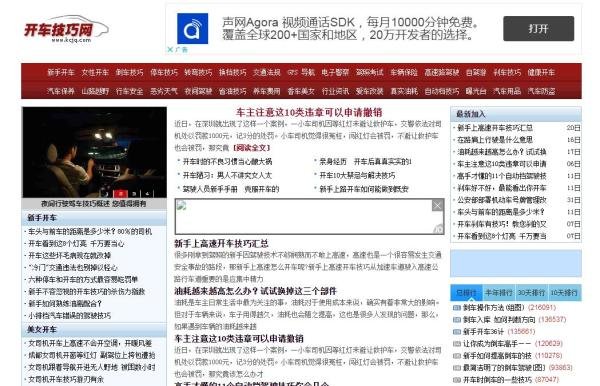Open ranked article 倒车操作方法 (组图)
The width and height of the screenshot is (600, 386).
point(494,308)
